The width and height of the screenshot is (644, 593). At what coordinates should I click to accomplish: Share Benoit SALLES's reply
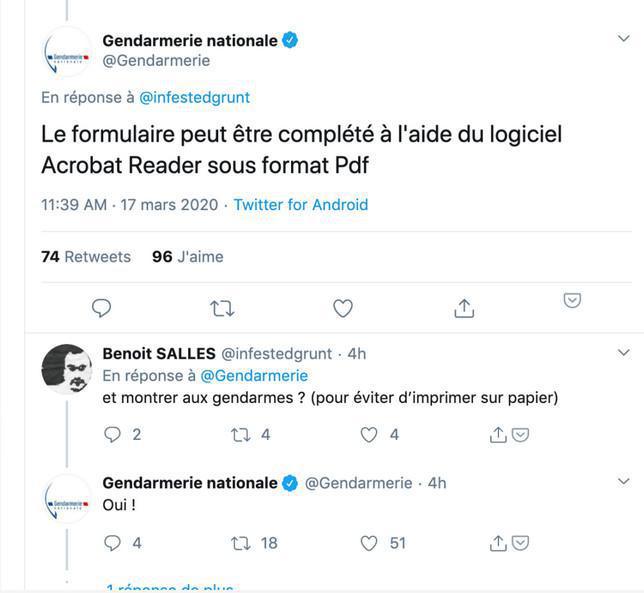click(498, 434)
